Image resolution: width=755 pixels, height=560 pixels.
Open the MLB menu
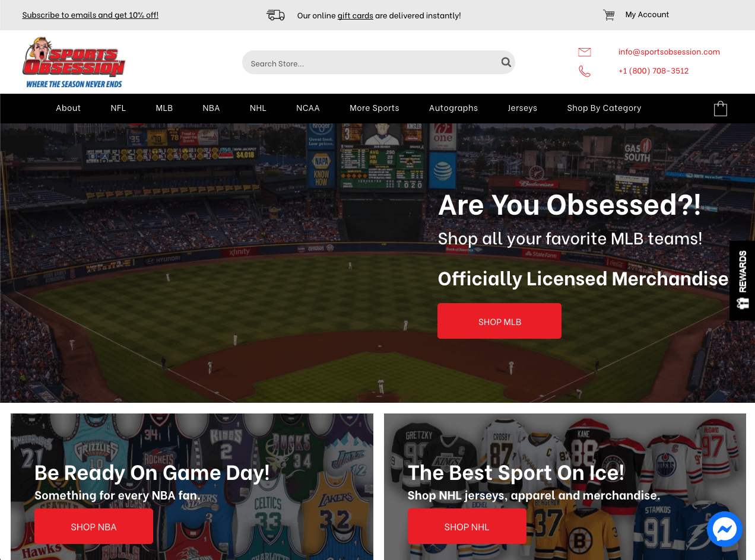click(x=164, y=108)
